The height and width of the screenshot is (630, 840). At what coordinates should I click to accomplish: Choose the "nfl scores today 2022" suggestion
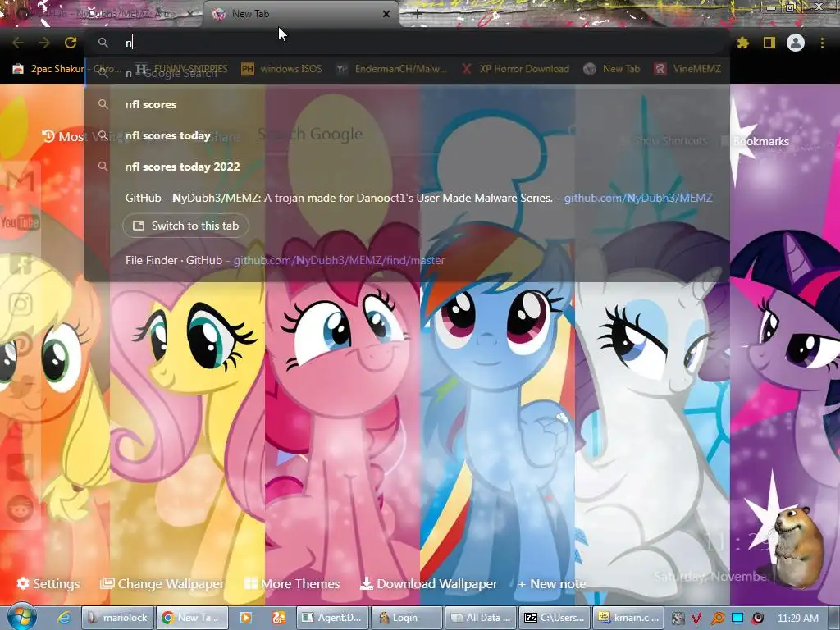407,167
